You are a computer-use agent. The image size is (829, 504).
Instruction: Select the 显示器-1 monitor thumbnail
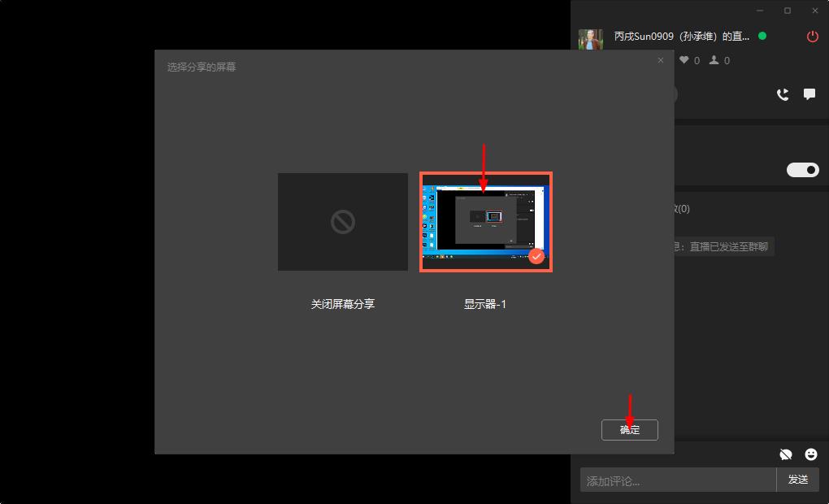pyautogui.click(x=485, y=221)
